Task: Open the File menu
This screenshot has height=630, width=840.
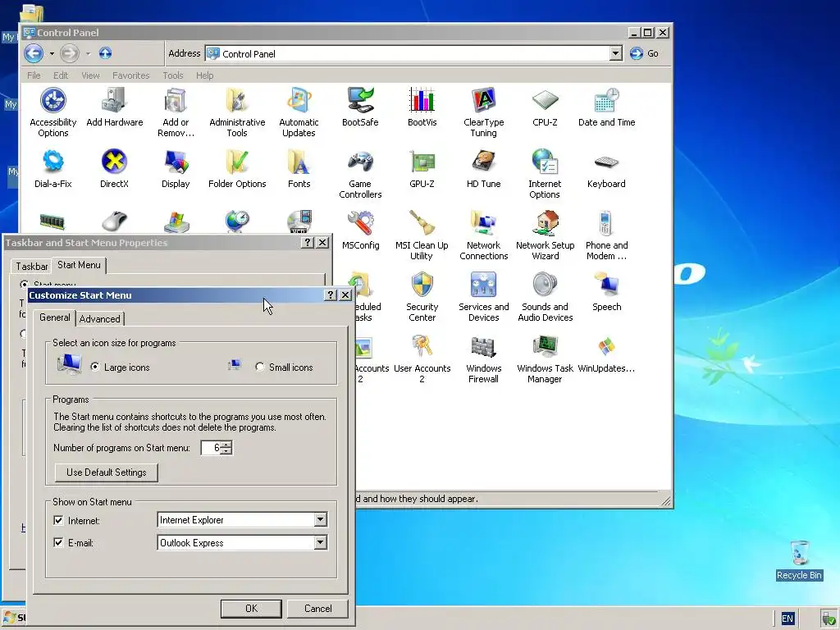Action: [34, 75]
